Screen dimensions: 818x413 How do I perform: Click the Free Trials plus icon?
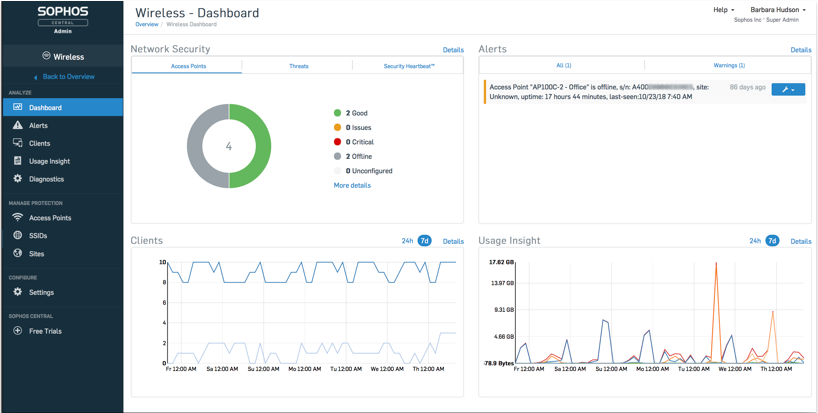pyautogui.click(x=18, y=331)
